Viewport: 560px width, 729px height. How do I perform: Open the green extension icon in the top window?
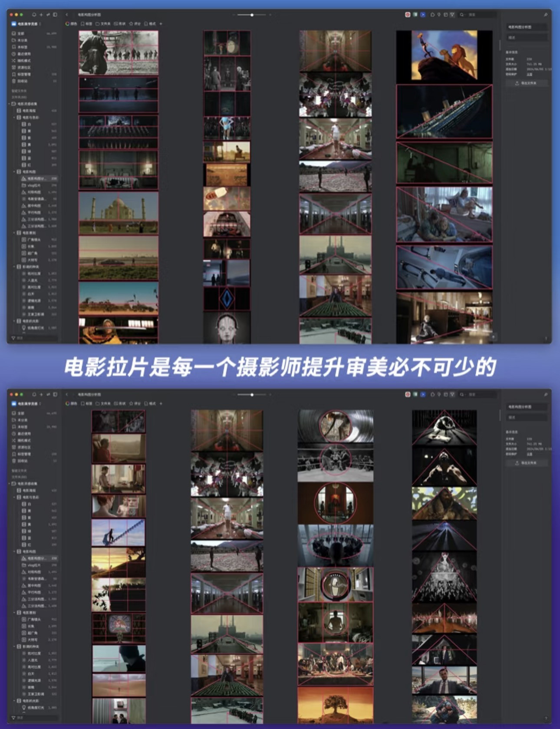click(x=415, y=15)
